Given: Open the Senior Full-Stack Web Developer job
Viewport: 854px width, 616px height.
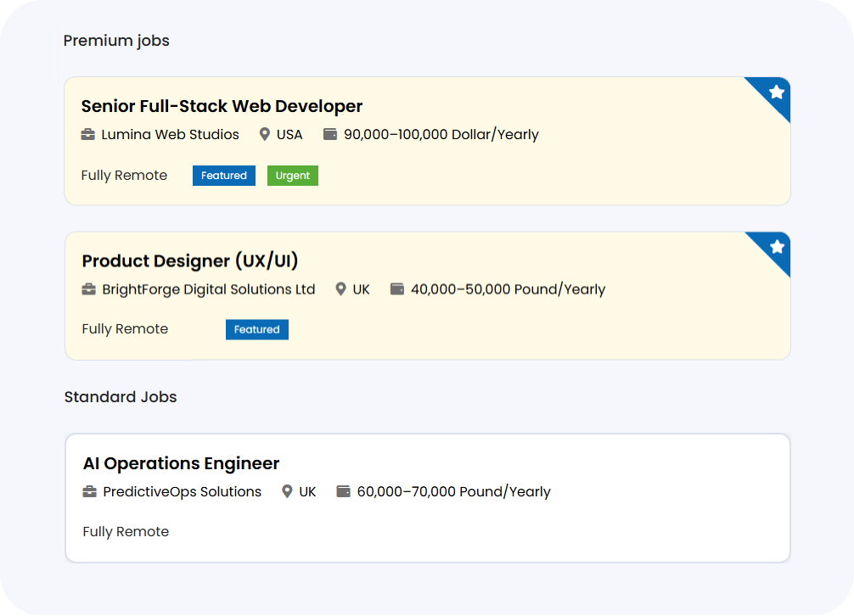Looking at the screenshot, I should 222,106.
